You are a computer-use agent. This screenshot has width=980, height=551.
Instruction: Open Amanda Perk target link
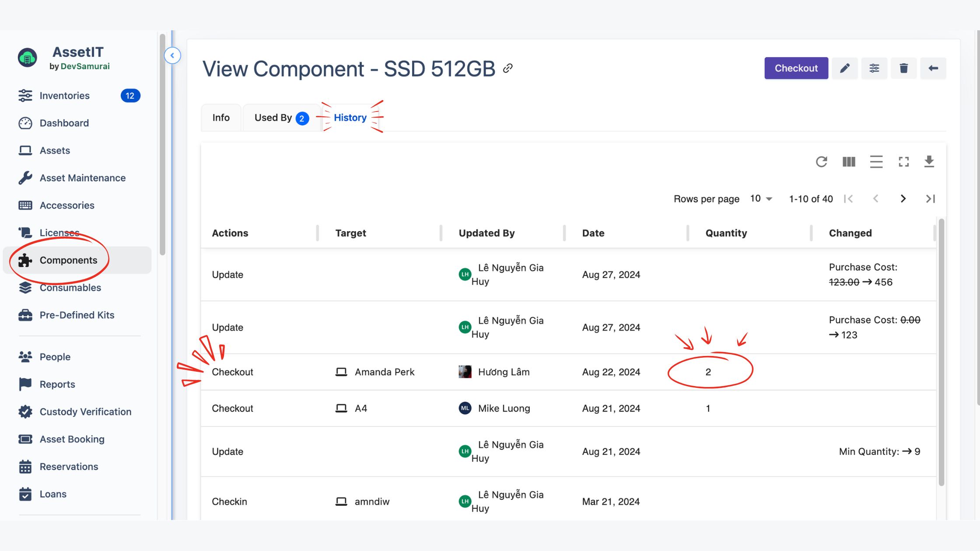click(384, 372)
